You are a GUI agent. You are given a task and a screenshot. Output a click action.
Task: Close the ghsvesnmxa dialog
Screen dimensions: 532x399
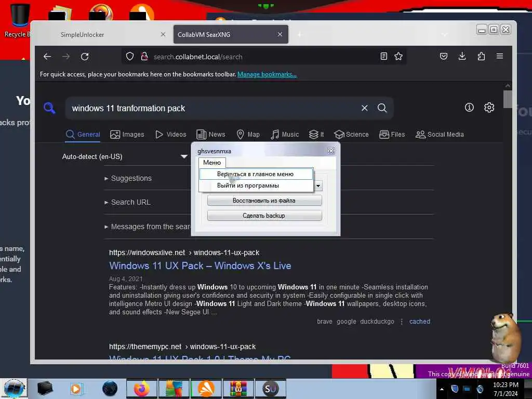click(331, 151)
